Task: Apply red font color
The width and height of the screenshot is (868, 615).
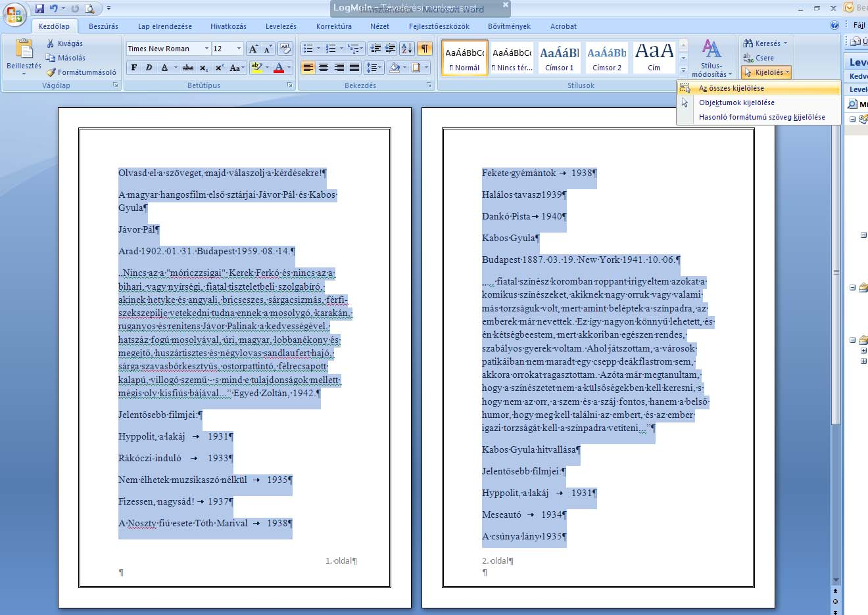Action: coord(279,68)
